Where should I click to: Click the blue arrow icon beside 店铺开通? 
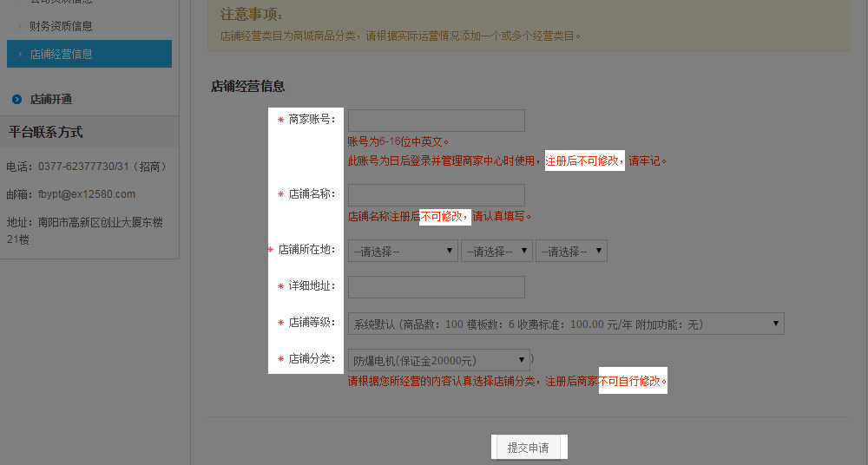16,100
